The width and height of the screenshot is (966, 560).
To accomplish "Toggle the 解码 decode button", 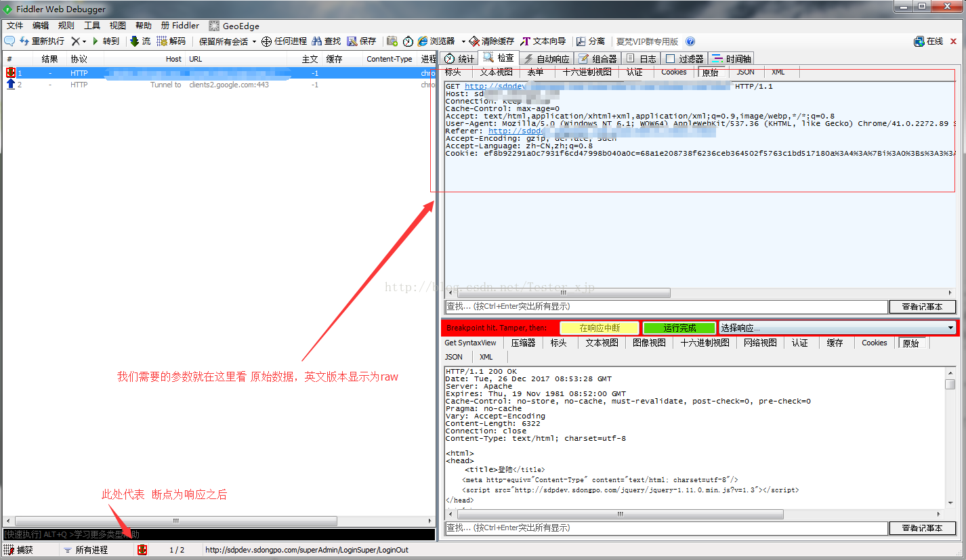I will [171, 41].
